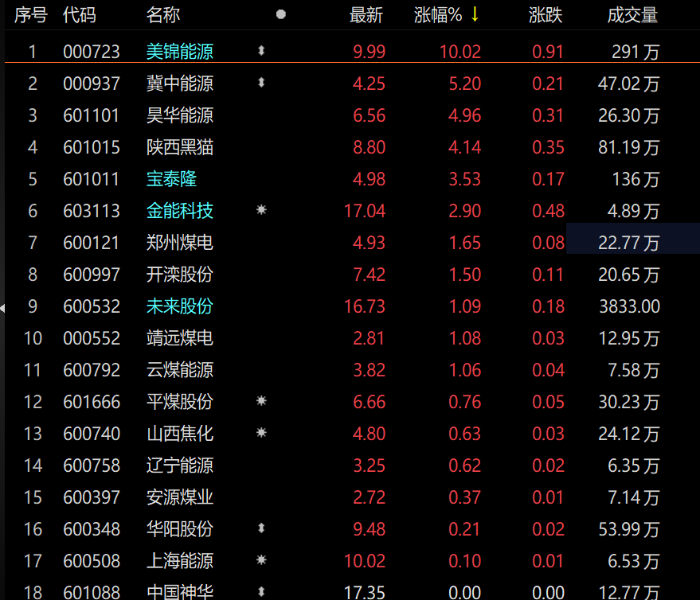
Task: Click the volume value 291万
Action: (635, 52)
